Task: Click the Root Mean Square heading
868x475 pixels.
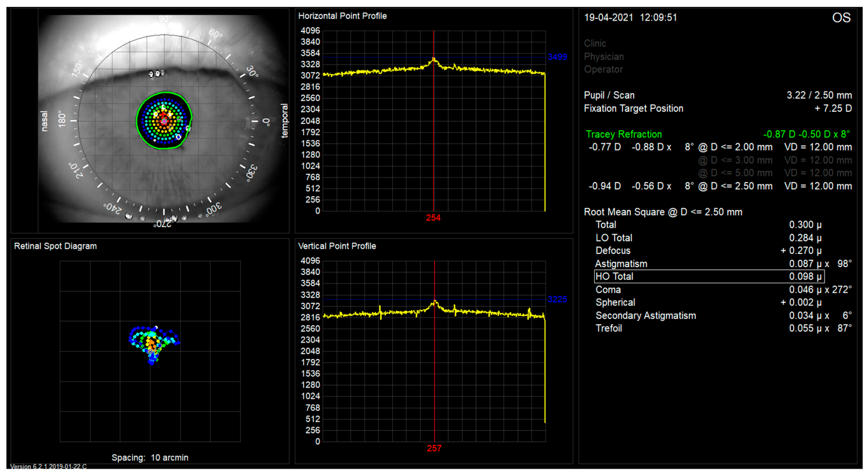Action: click(x=663, y=212)
